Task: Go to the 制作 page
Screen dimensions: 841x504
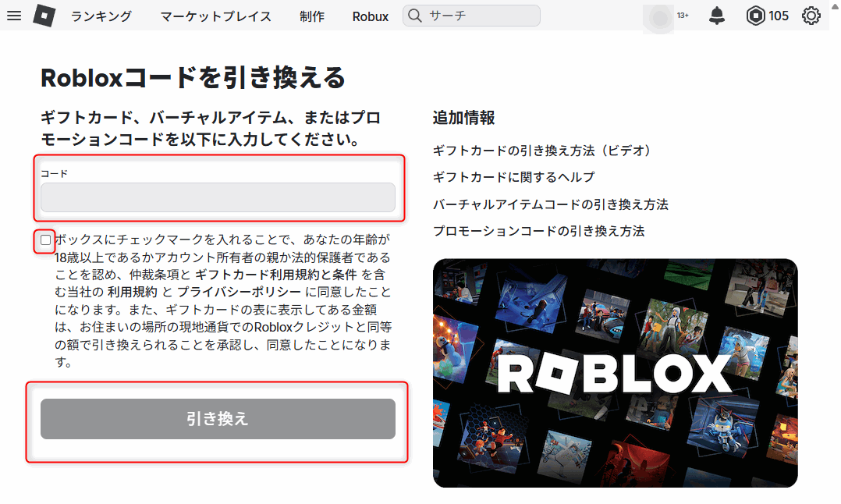Action: coord(312,16)
